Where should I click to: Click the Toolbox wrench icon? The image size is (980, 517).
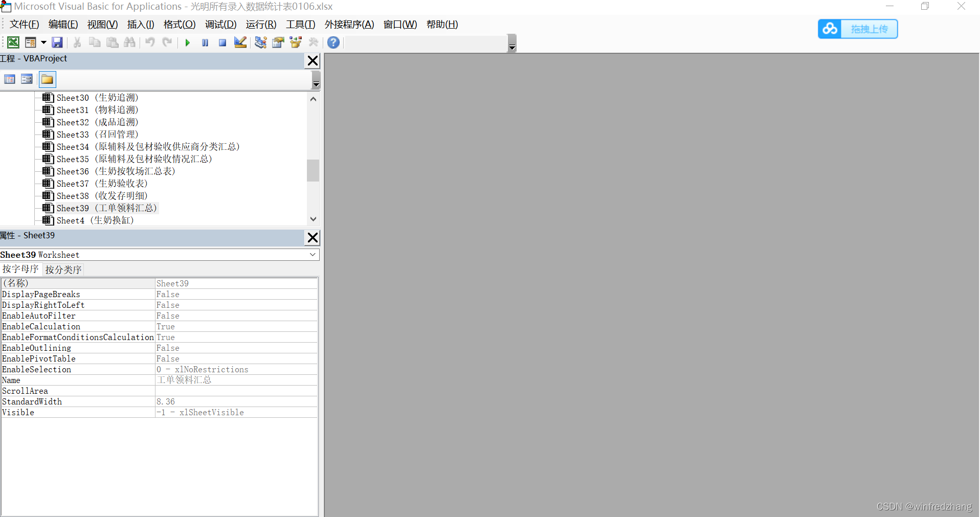(314, 42)
